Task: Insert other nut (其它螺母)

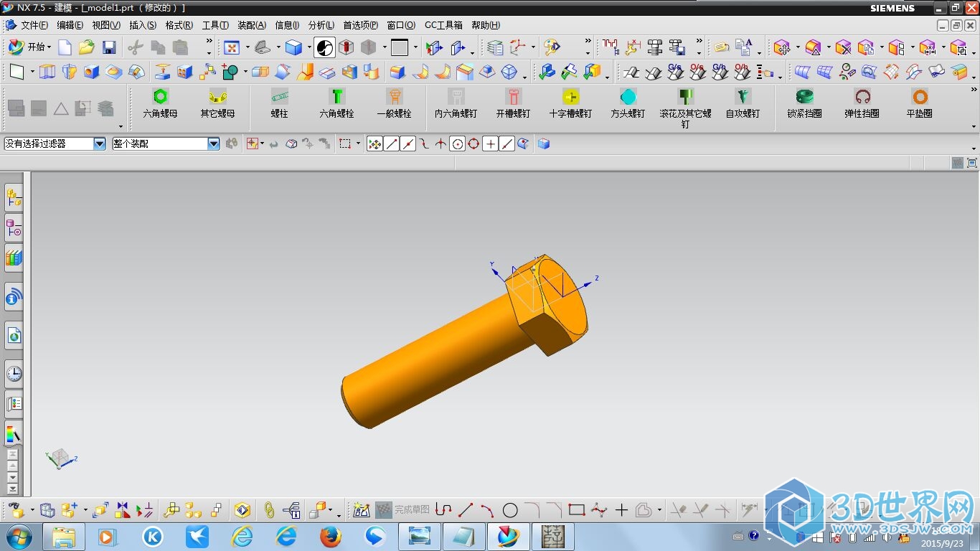Action: (x=217, y=104)
